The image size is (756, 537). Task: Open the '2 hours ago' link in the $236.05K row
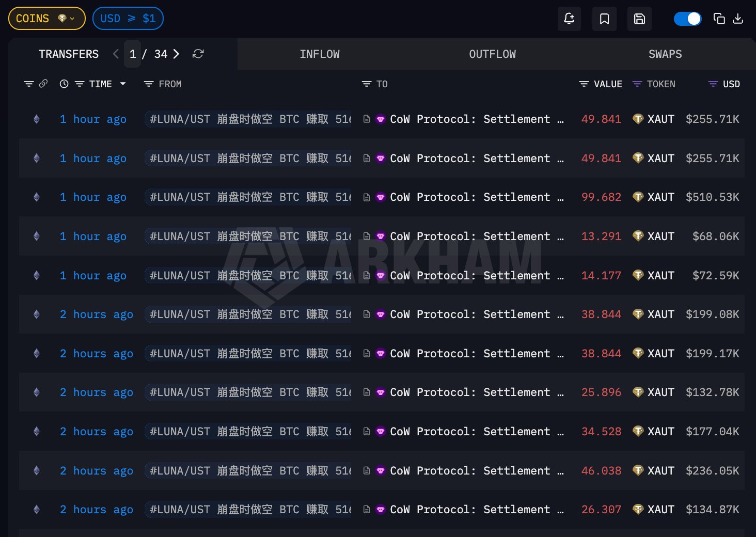pos(97,471)
